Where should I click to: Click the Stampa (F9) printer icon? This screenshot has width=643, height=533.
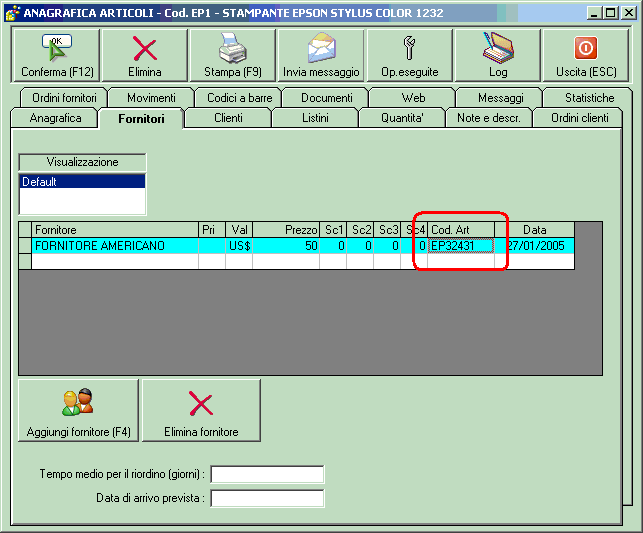233,48
